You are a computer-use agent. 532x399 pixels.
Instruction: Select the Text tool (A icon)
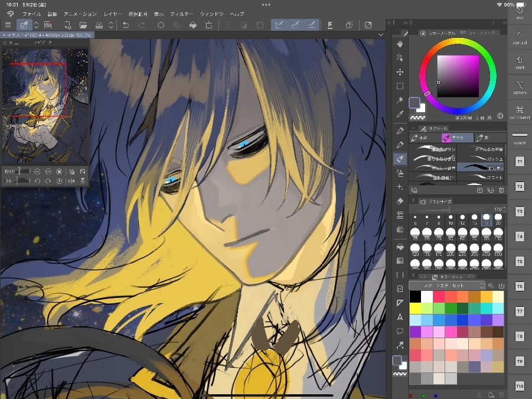tap(400, 317)
